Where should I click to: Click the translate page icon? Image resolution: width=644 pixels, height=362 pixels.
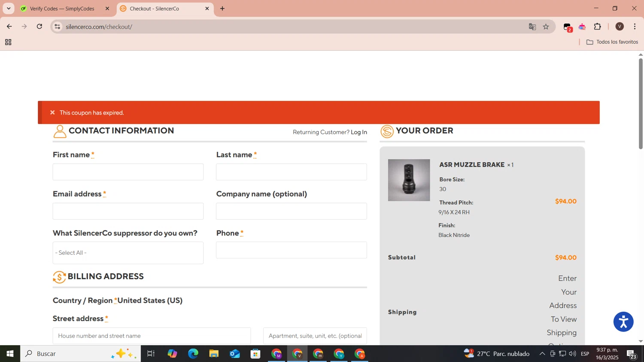532,27
